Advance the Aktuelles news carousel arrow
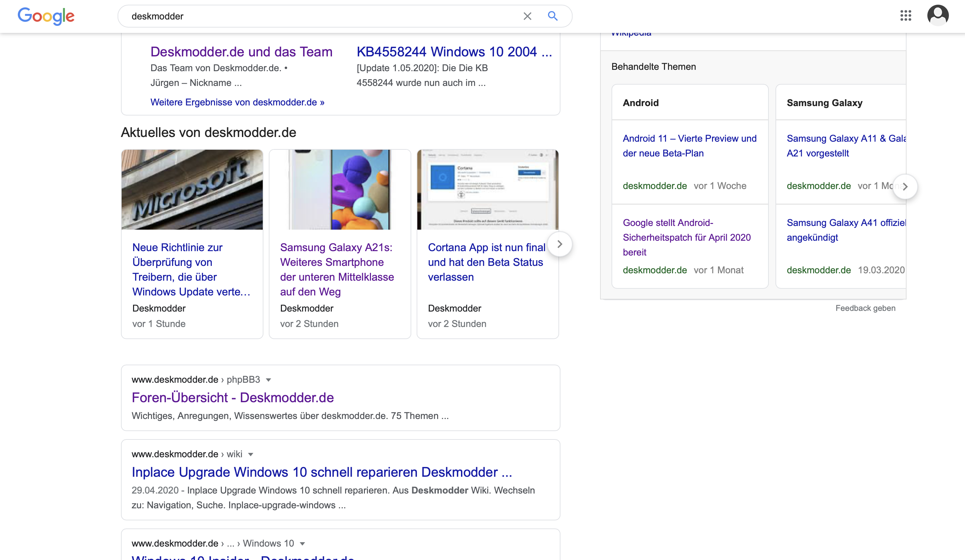Image resolution: width=965 pixels, height=560 pixels. tap(559, 244)
